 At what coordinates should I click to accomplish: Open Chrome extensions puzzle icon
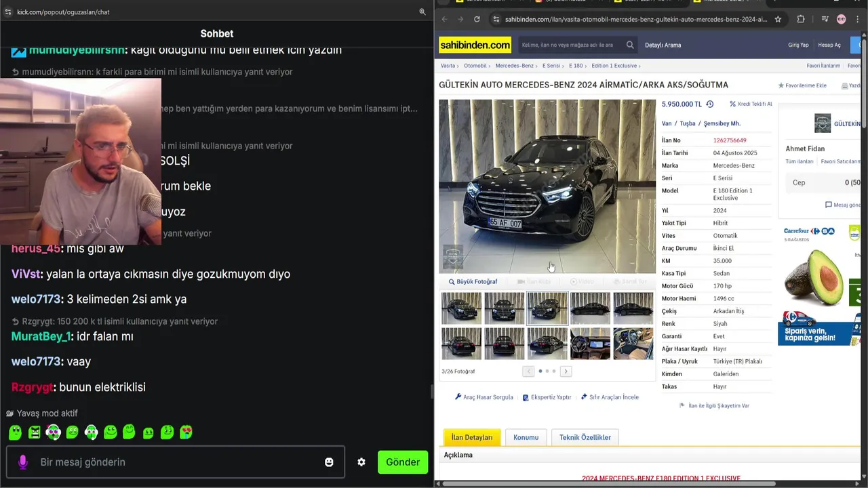tap(801, 19)
